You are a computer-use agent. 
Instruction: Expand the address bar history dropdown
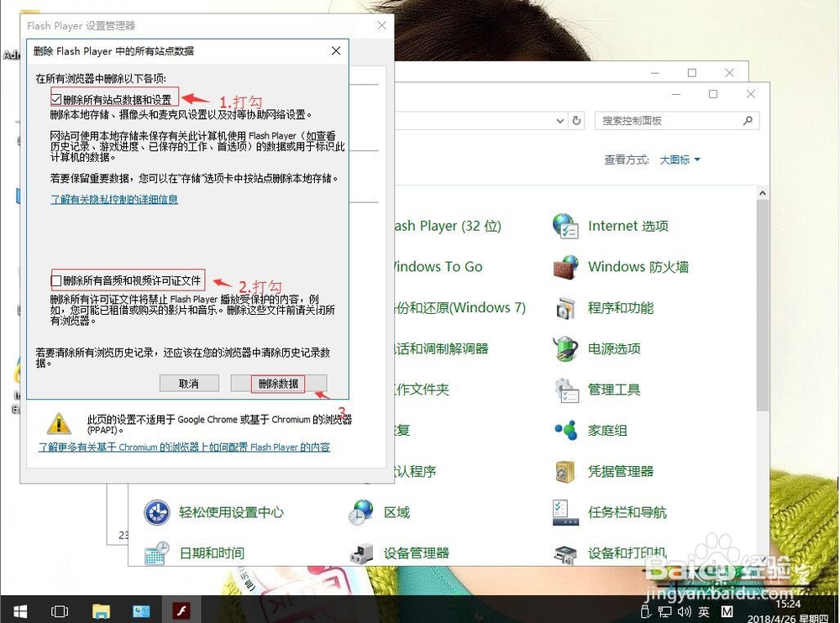coord(559,121)
